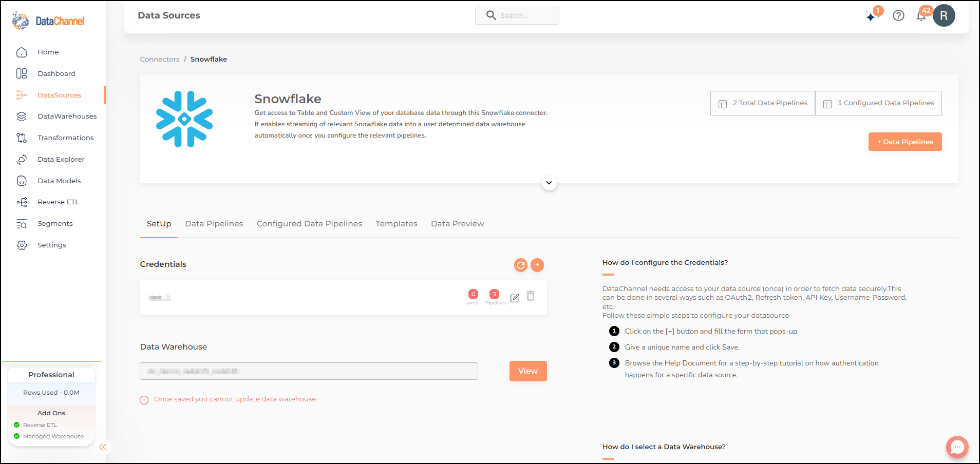Open the Transformations sidebar icon
The height and width of the screenshot is (464, 980).
tap(22, 138)
